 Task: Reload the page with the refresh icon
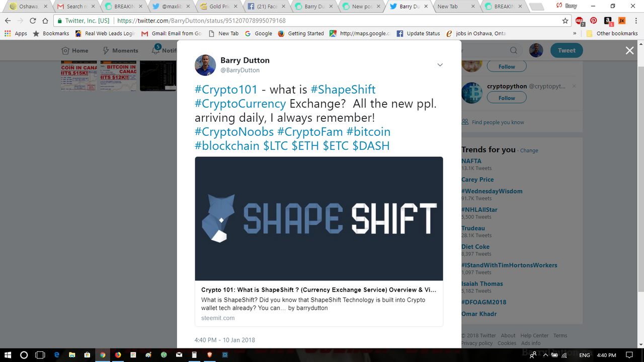coord(33,21)
